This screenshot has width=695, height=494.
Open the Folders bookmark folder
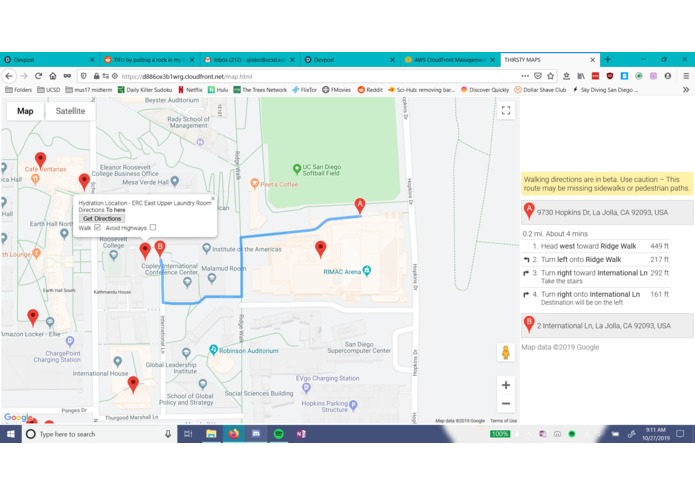pyautogui.click(x=19, y=89)
